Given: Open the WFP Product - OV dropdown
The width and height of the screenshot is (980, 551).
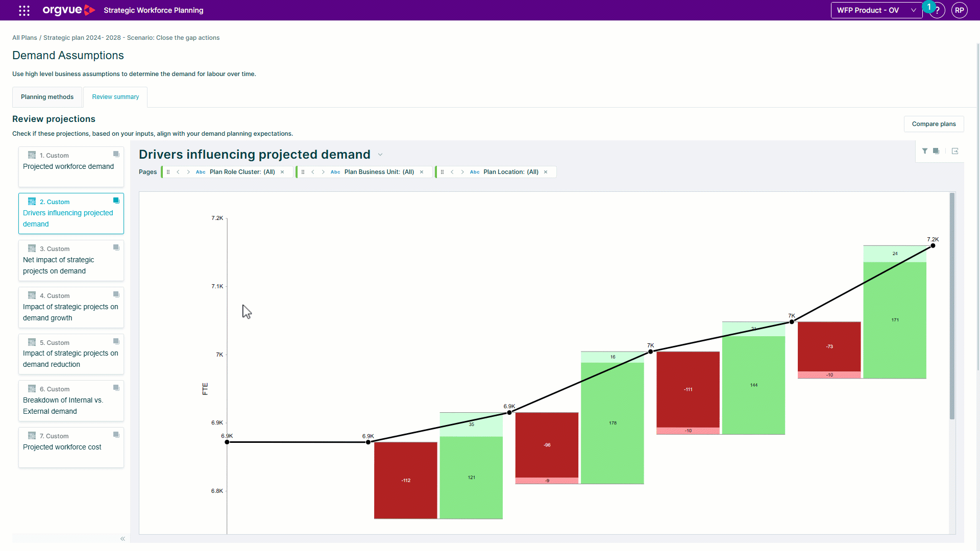Looking at the screenshot, I should (876, 10).
